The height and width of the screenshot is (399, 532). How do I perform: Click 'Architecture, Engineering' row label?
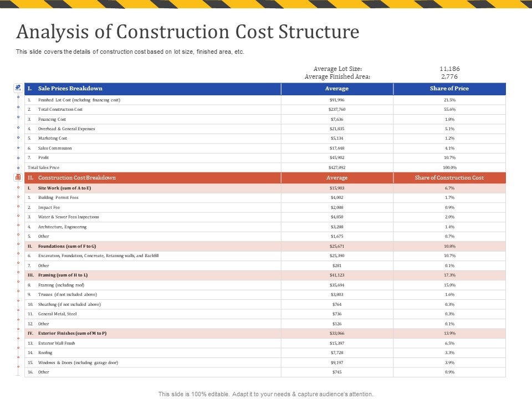(x=63, y=227)
